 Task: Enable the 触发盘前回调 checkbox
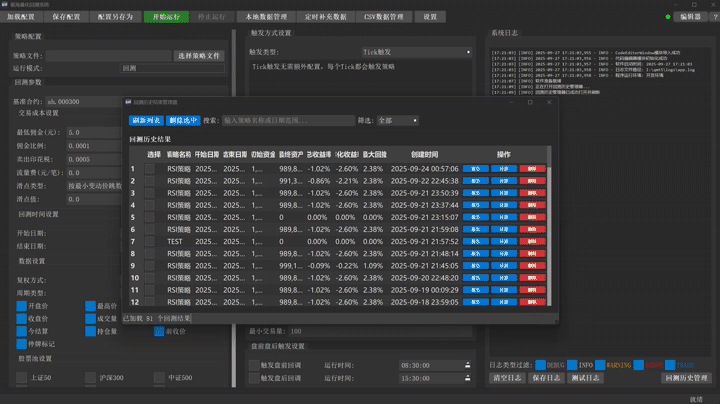click(254, 365)
